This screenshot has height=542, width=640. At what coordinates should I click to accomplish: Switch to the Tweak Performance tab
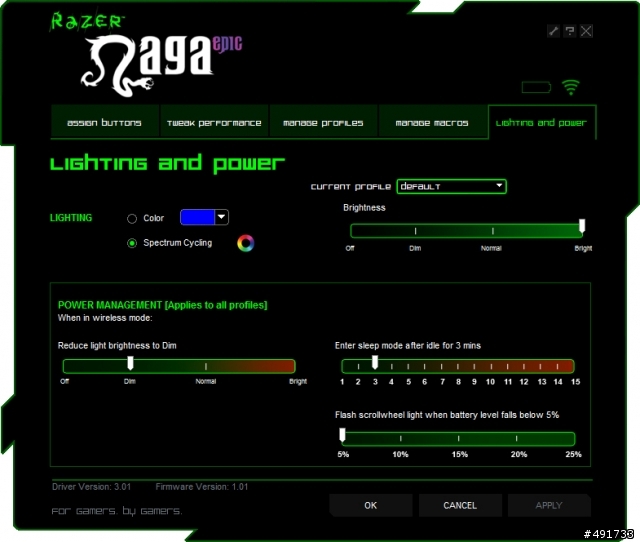click(x=214, y=122)
